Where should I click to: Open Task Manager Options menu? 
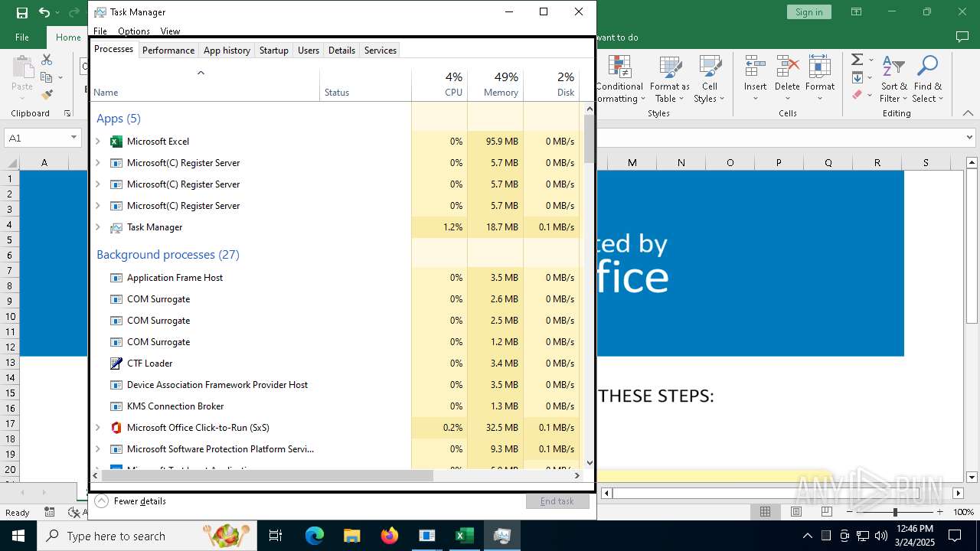coord(134,31)
